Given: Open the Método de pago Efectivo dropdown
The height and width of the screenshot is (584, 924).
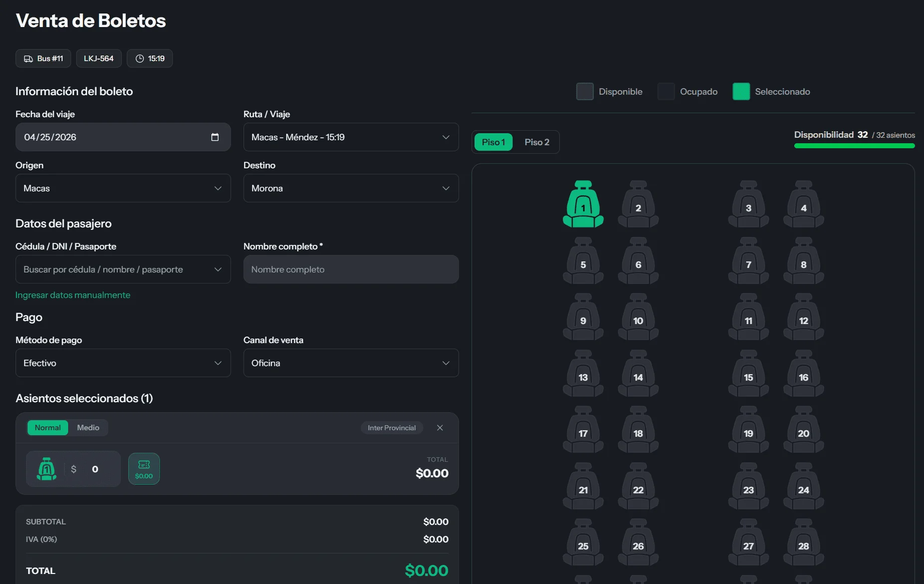Looking at the screenshot, I should click(123, 363).
